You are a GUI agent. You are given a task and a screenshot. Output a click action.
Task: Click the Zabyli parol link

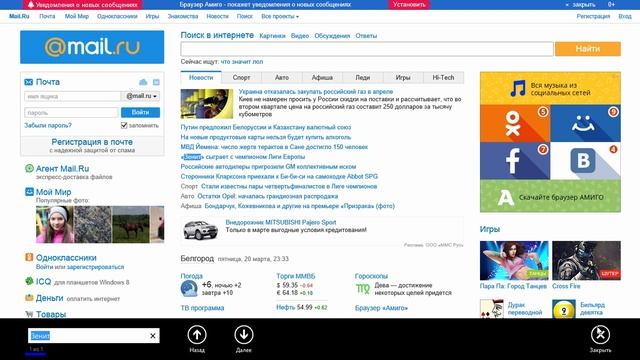[x=48, y=125]
